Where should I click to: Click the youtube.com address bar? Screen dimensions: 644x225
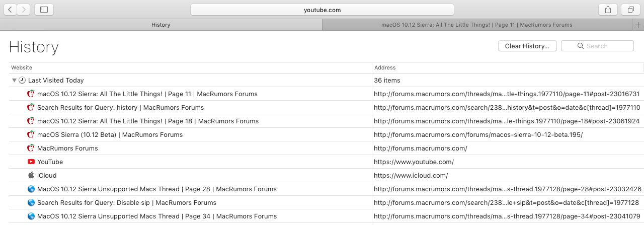[x=322, y=10]
